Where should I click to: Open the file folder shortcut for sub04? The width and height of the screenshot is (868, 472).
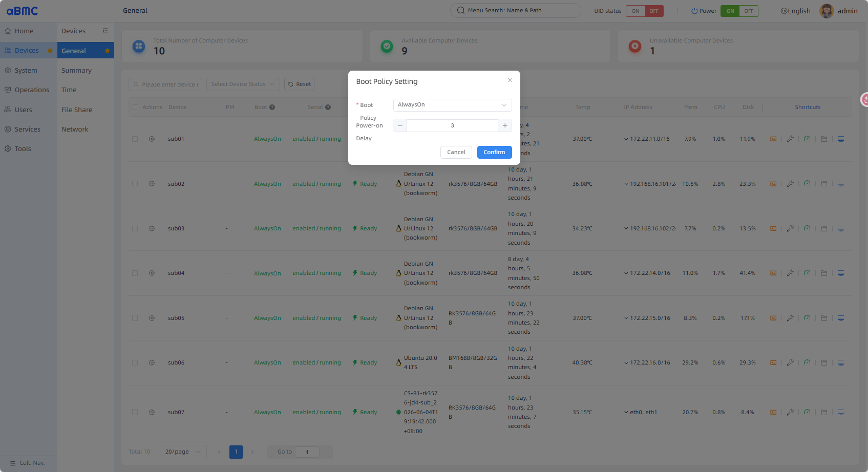(x=824, y=273)
